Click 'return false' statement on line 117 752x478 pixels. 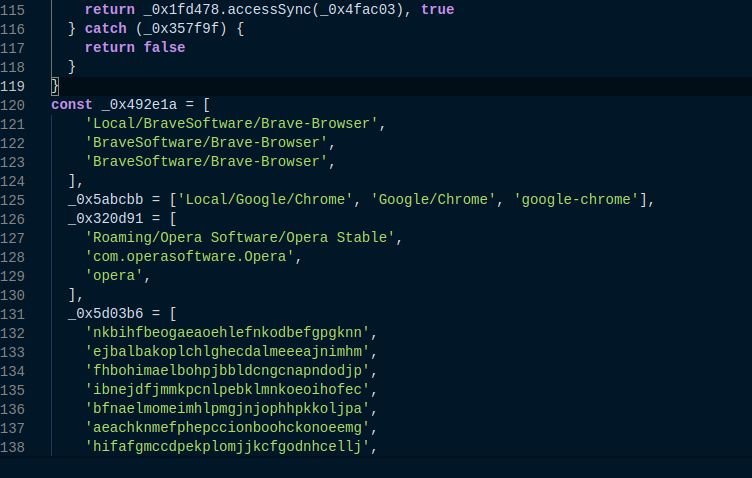[x=135, y=47]
